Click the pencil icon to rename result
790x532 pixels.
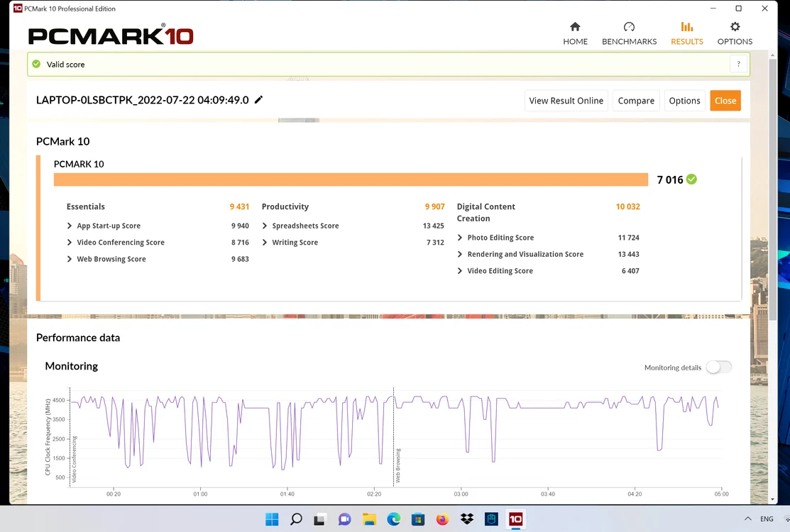258,99
